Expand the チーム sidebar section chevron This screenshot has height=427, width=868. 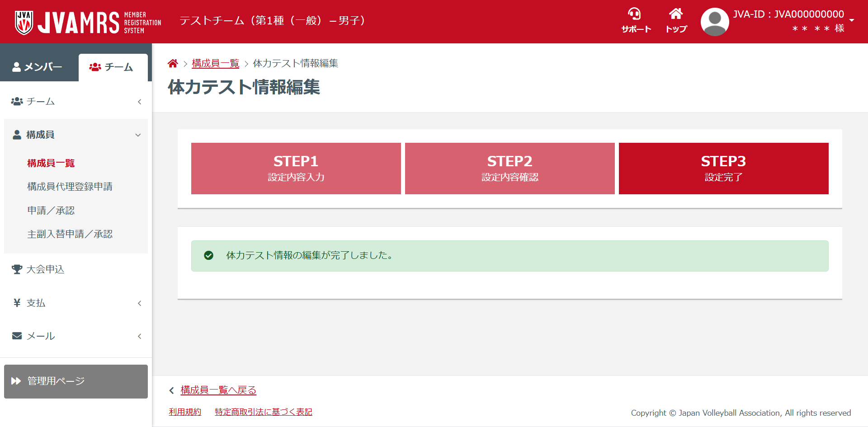139,102
